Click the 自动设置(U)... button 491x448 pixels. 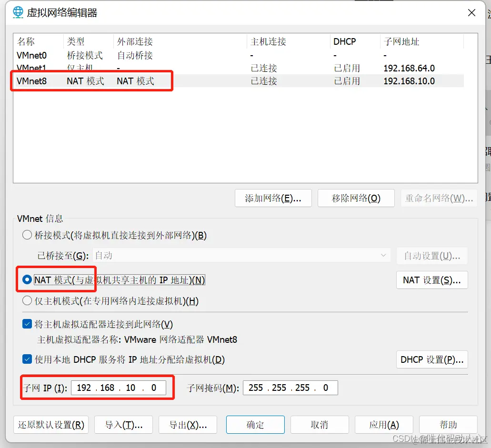[x=432, y=256]
